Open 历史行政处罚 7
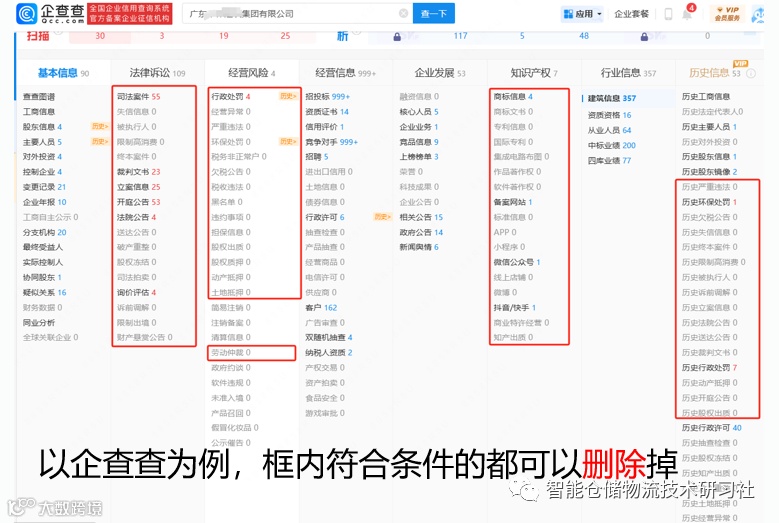The width and height of the screenshot is (779, 523). pyautogui.click(x=709, y=368)
